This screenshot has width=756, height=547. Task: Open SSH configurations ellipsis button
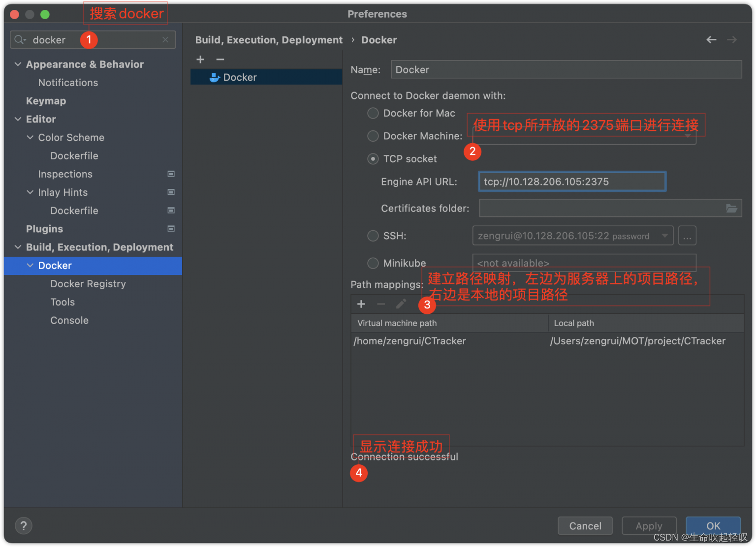[x=687, y=236]
